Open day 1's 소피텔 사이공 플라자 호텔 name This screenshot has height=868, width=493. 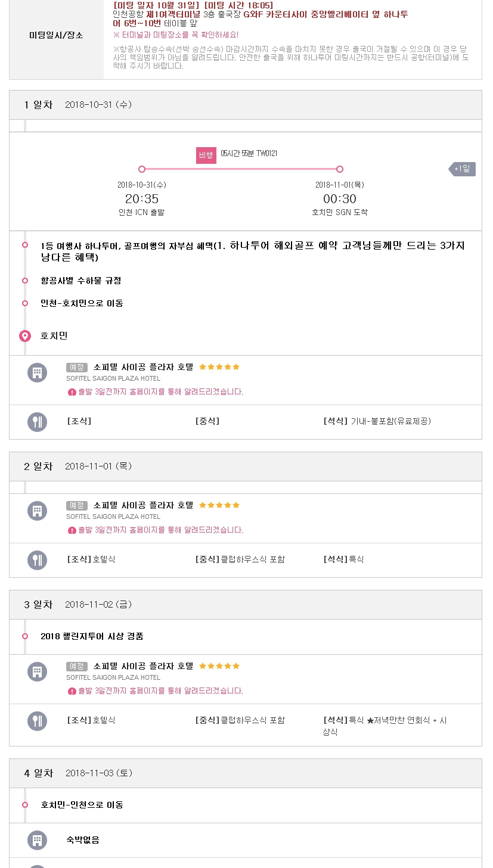[143, 367]
